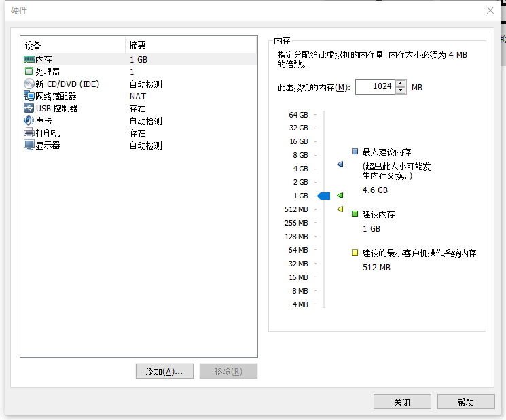Click the blue memory slider thumb at 1 GB
This screenshot has width=506, height=420.
click(x=324, y=196)
